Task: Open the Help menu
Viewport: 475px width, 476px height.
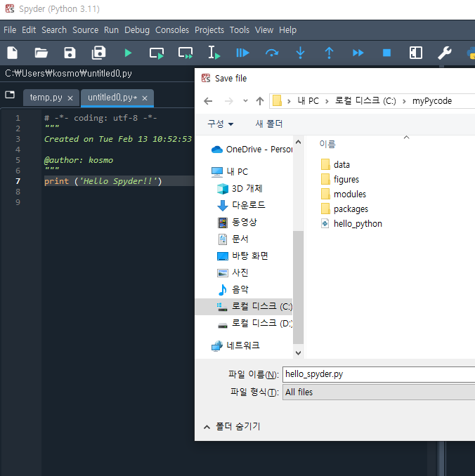Action: 288,30
